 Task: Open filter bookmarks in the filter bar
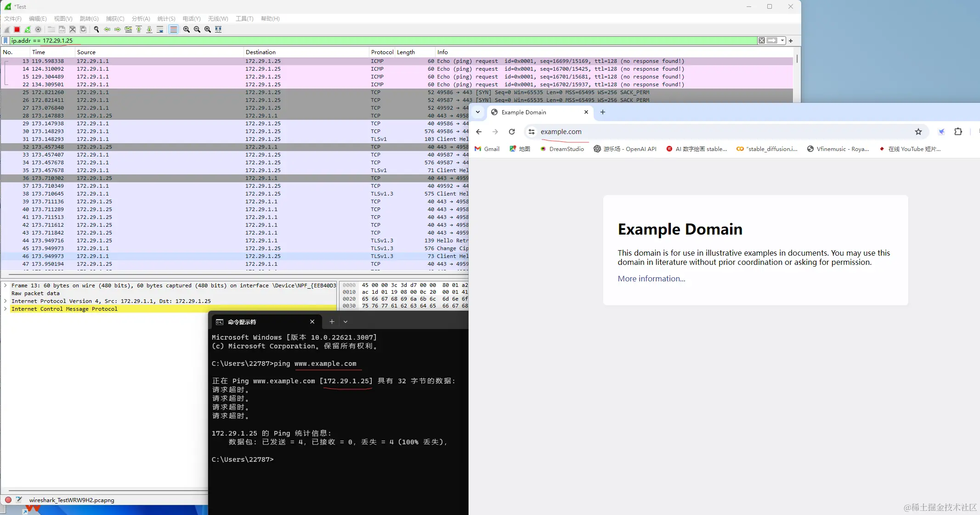(x=5, y=40)
